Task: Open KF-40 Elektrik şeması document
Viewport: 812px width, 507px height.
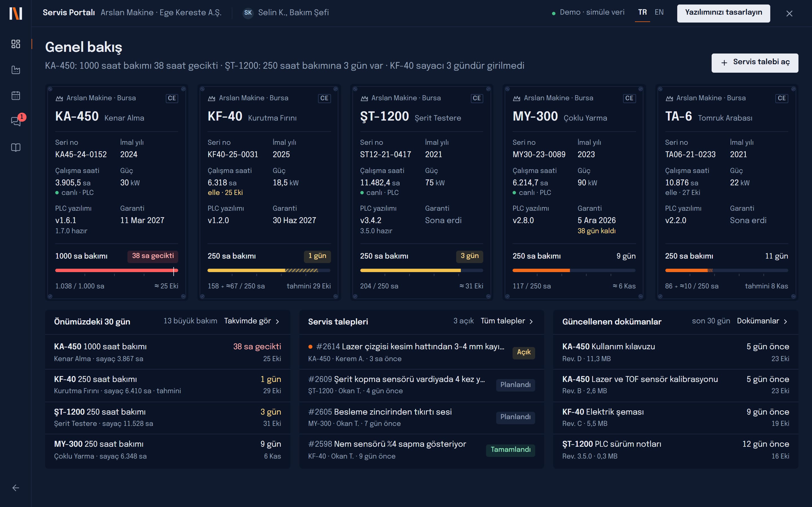Action: click(x=676, y=417)
